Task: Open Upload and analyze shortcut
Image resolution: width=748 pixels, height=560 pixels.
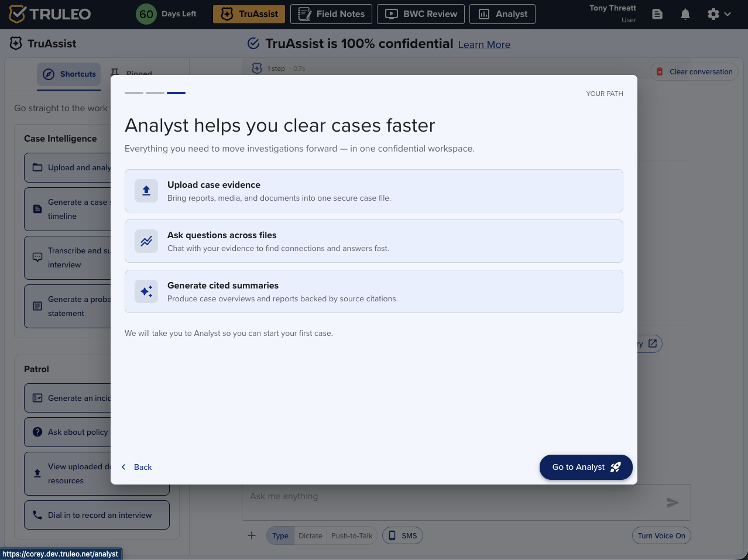Action: coord(67,168)
